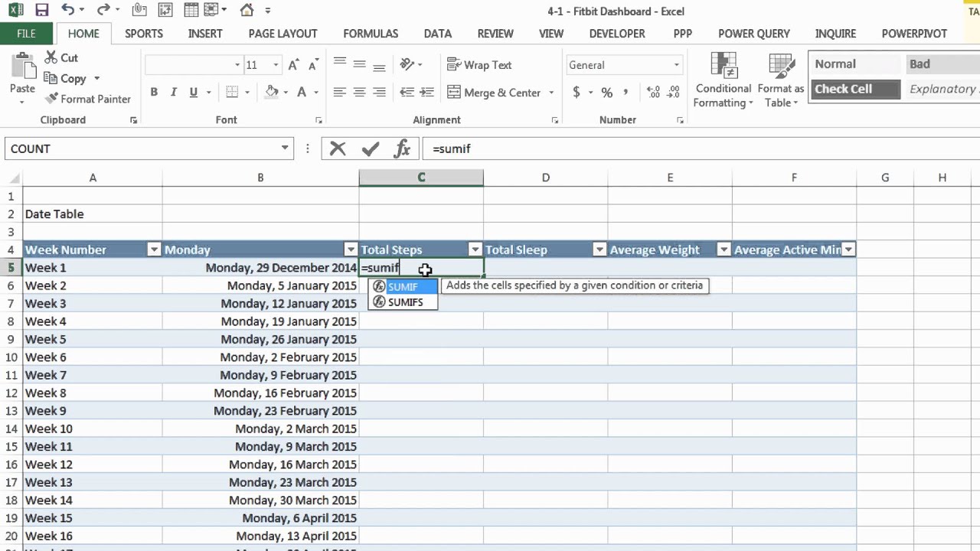Open the FILE tab
The height and width of the screenshot is (551, 980).
click(x=26, y=34)
